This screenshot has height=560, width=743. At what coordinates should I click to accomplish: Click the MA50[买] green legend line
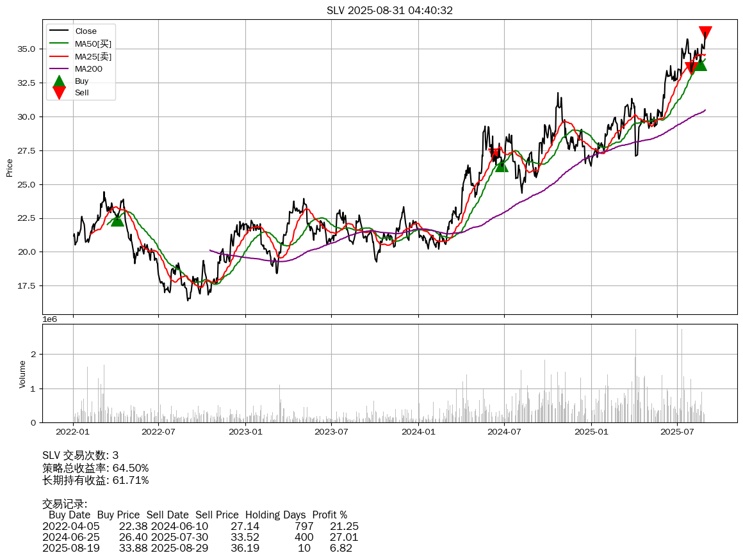pos(60,44)
